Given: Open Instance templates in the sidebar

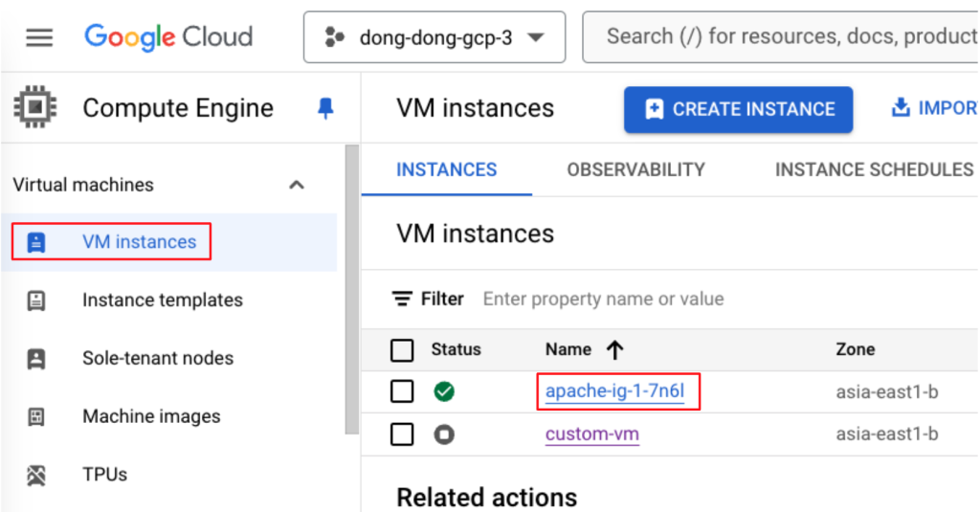Looking at the screenshot, I should coord(163,301).
